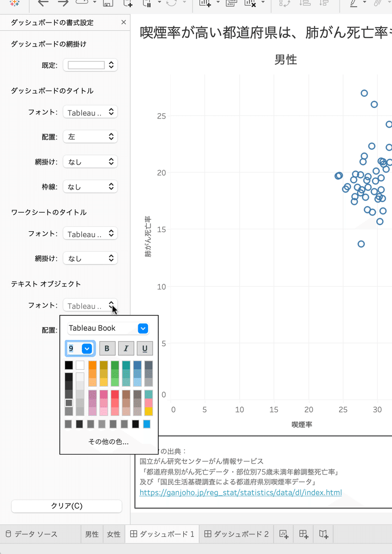
Task: Toggle italic formatting in font popup
Action: tap(126, 348)
